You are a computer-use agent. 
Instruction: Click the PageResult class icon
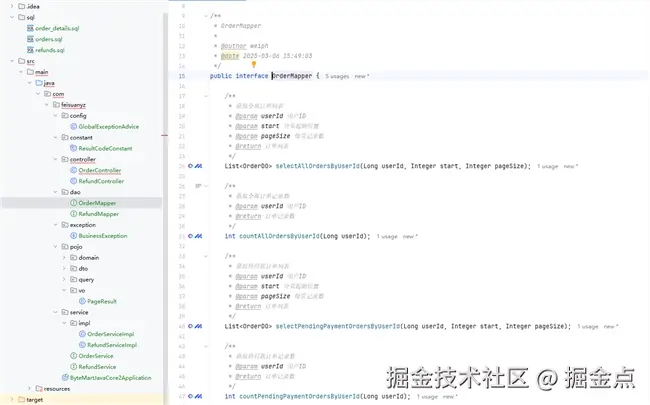(82, 301)
